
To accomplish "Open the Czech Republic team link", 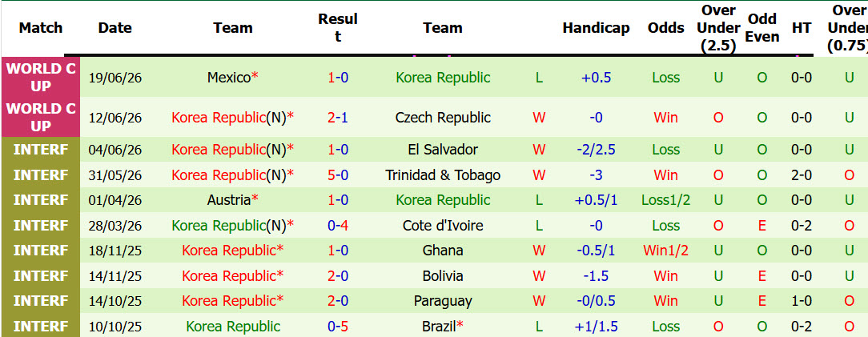I will coord(443,118).
